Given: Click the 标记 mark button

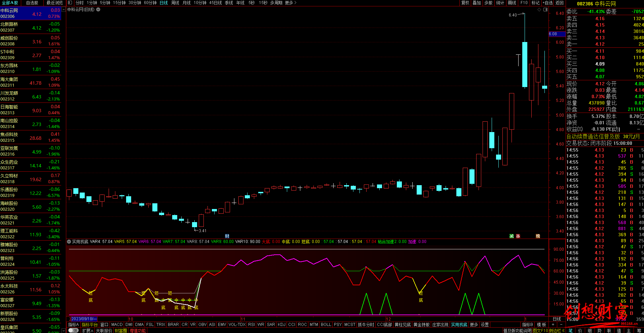Looking at the screenshot, I should pos(535,3).
